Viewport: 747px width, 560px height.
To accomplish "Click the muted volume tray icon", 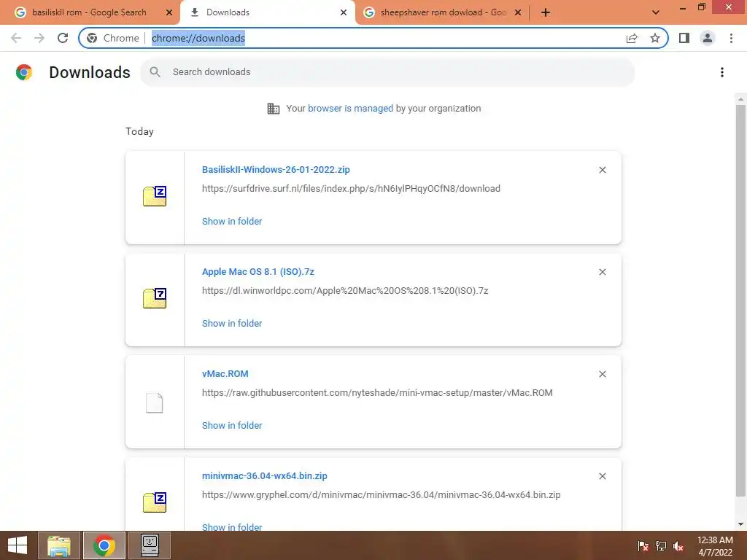I will [x=678, y=546].
